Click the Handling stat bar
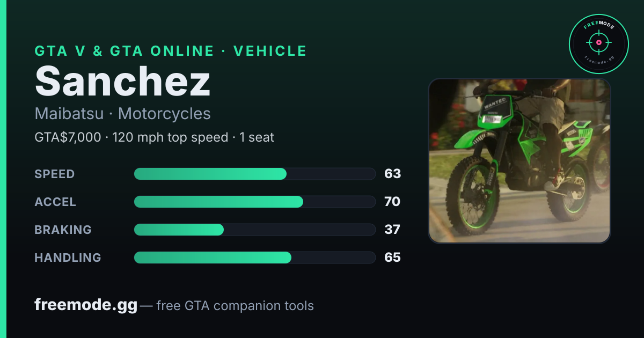The image size is (644, 338). click(254, 258)
